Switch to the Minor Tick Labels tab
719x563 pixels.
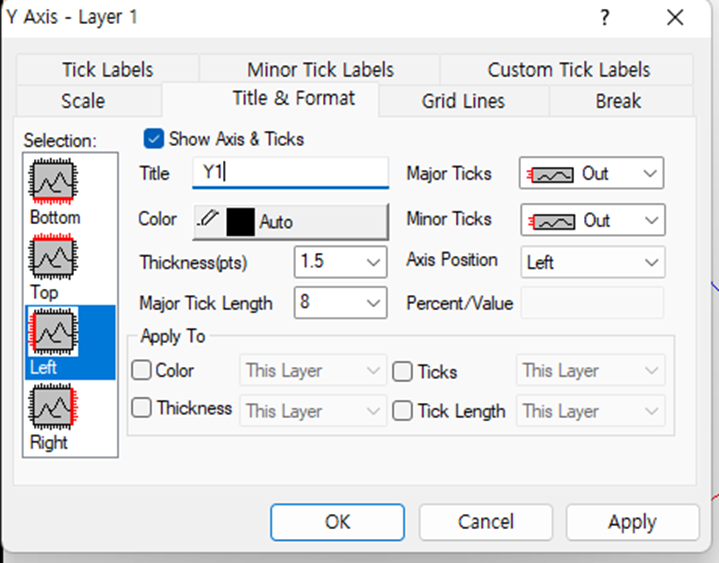tap(320, 70)
